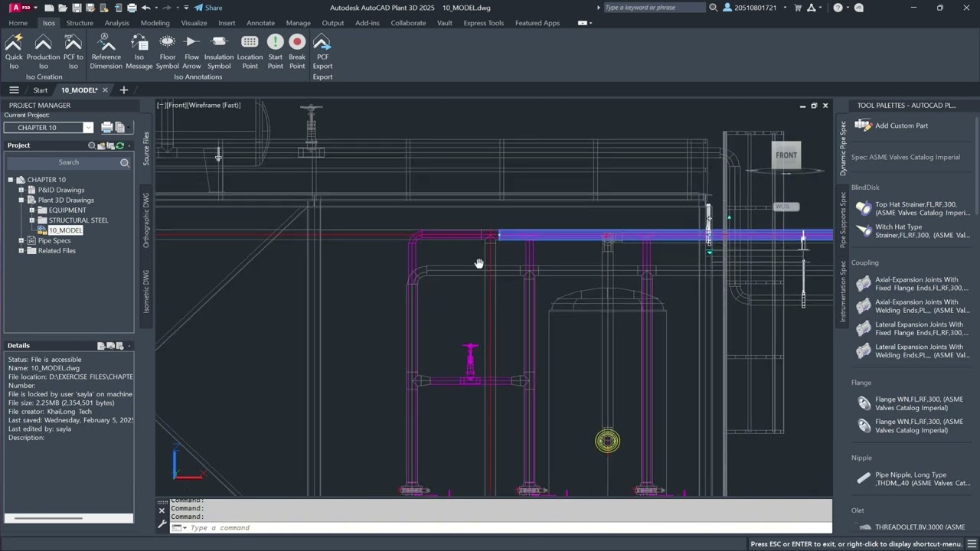The image size is (980, 551).
Task: Expand the EQUIPMENT folder
Action: click(x=32, y=210)
